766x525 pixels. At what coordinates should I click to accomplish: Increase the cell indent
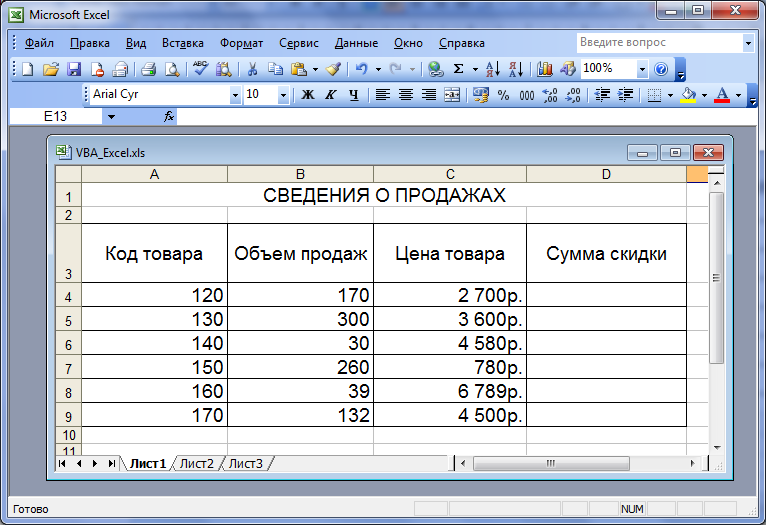click(x=625, y=95)
